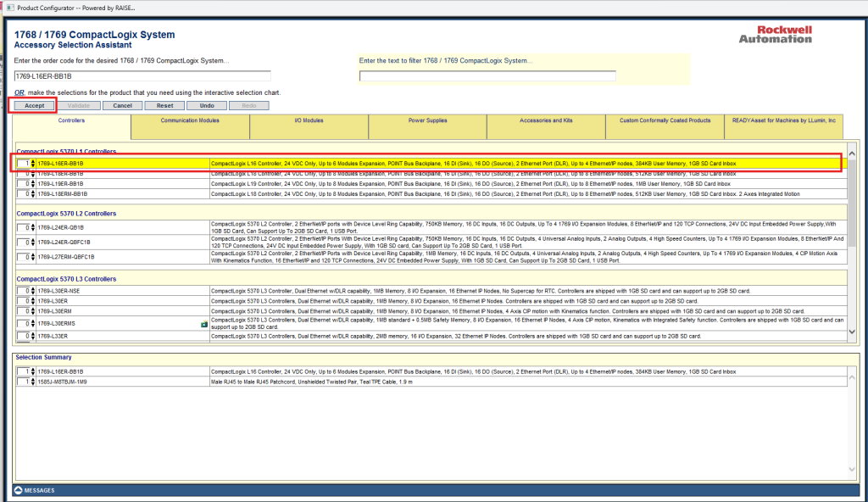The width and height of the screenshot is (868, 502).
Task: Click the Cancel button
Action: (122, 106)
